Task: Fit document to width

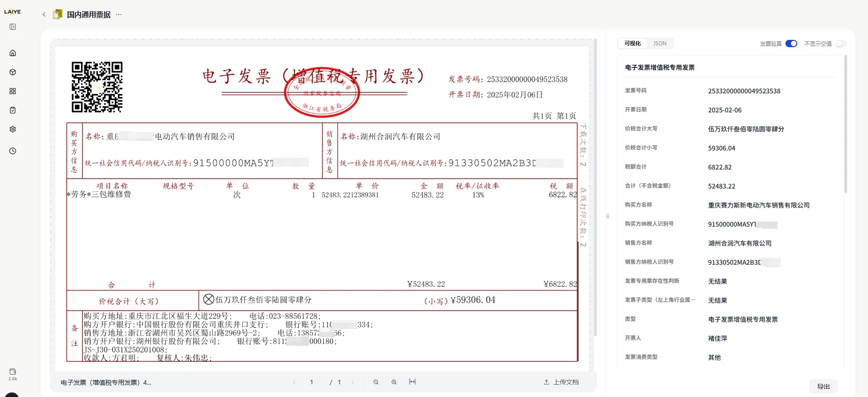Action: (x=412, y=382)
